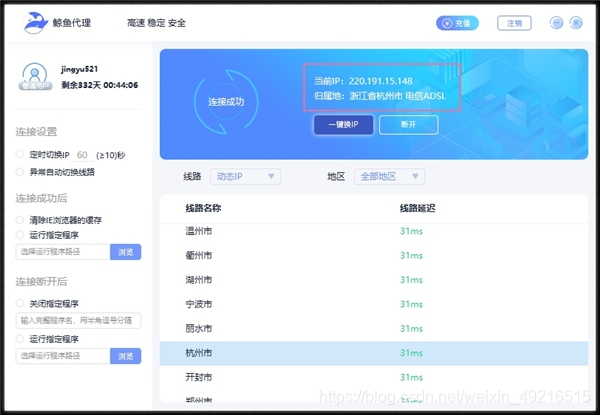600x415 pixels.
Task: Click the location 浙江省杭州市 电信ADSL text
Action: point(398,96)
